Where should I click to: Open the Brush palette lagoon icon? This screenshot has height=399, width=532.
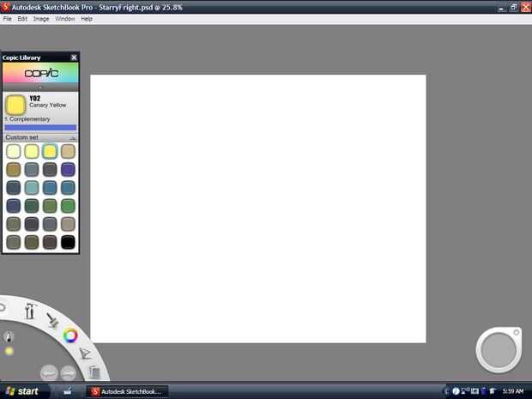(52, 319)
